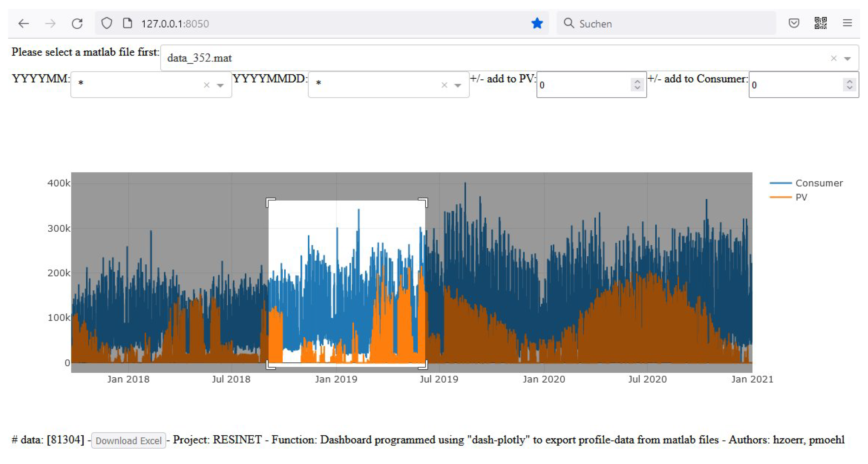Click the Download Excel button
This screenshot has height=464, width=868.
(128, 440)
